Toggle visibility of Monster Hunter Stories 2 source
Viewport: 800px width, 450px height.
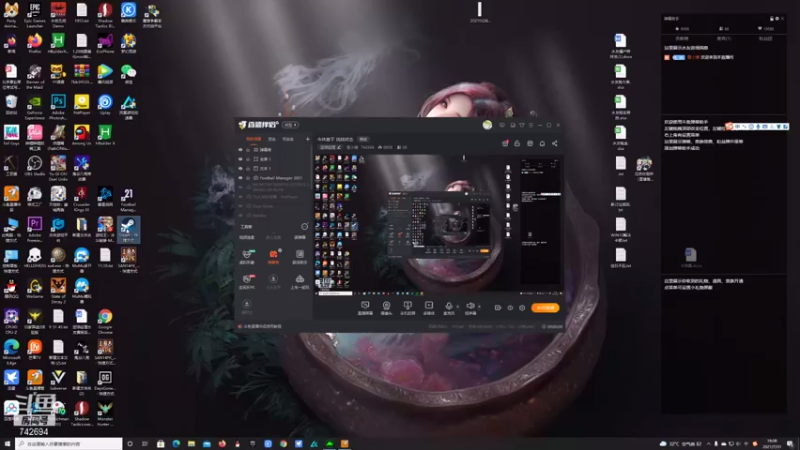(x=241, y=187)
